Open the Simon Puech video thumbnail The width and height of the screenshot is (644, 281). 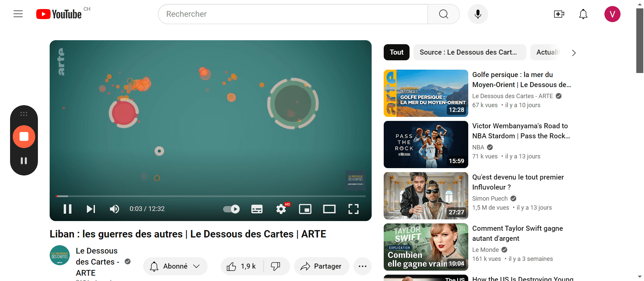[x=426, y=196]
